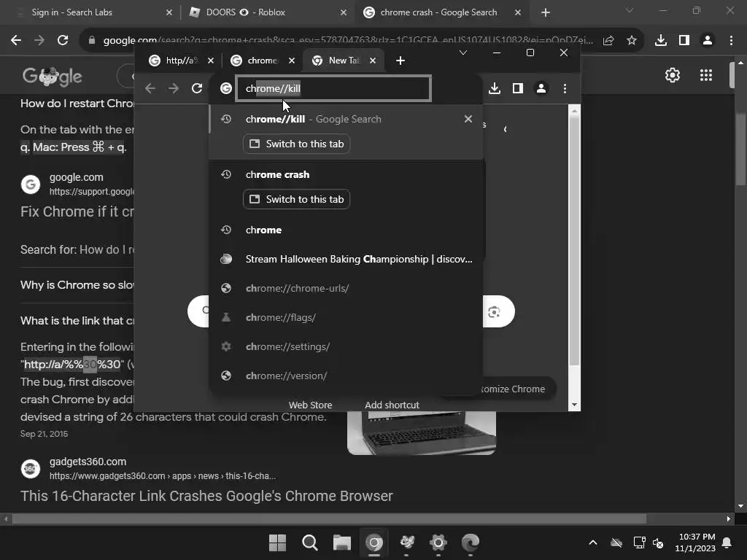
Task: Open profile in the back Chrome window
Action: pyautogui.click(x=708, y=41)
